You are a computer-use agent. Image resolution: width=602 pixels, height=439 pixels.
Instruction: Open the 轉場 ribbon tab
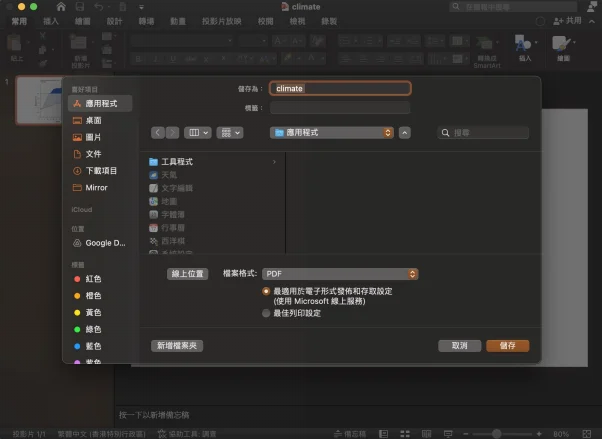click(146, 22)
